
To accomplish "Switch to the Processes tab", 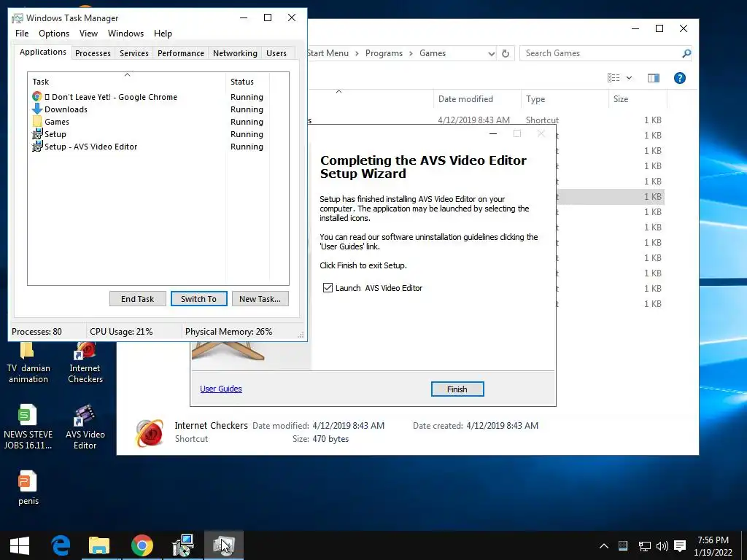I will [x=93, y=52].
